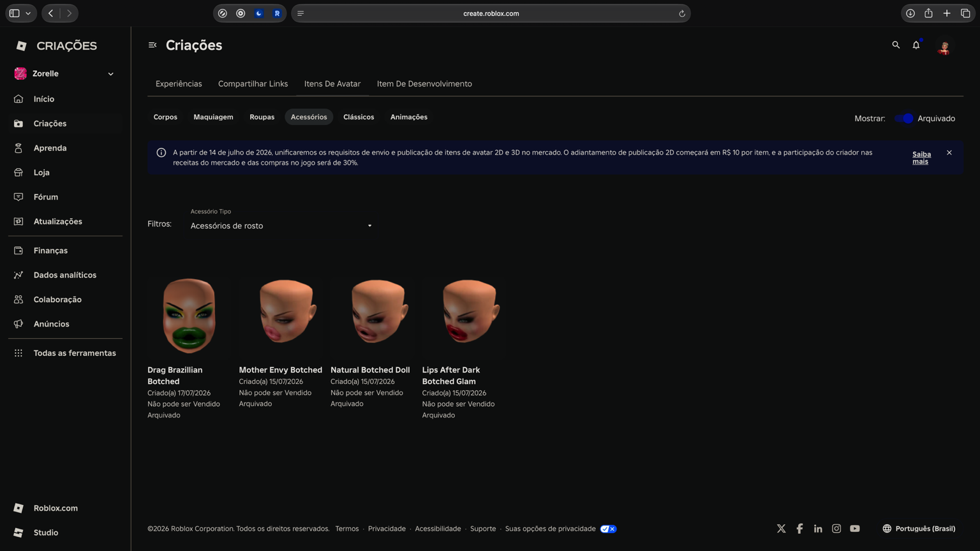
Task: Click the Dados analíticos chart icon
Action: (x=19, y=275)
